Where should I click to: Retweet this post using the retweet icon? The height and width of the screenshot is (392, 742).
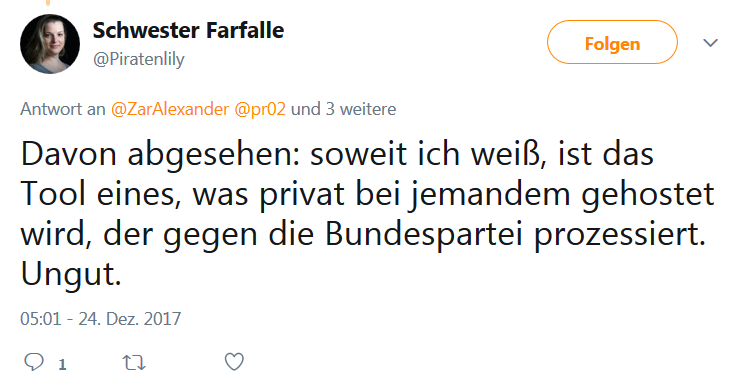[134, 363]
